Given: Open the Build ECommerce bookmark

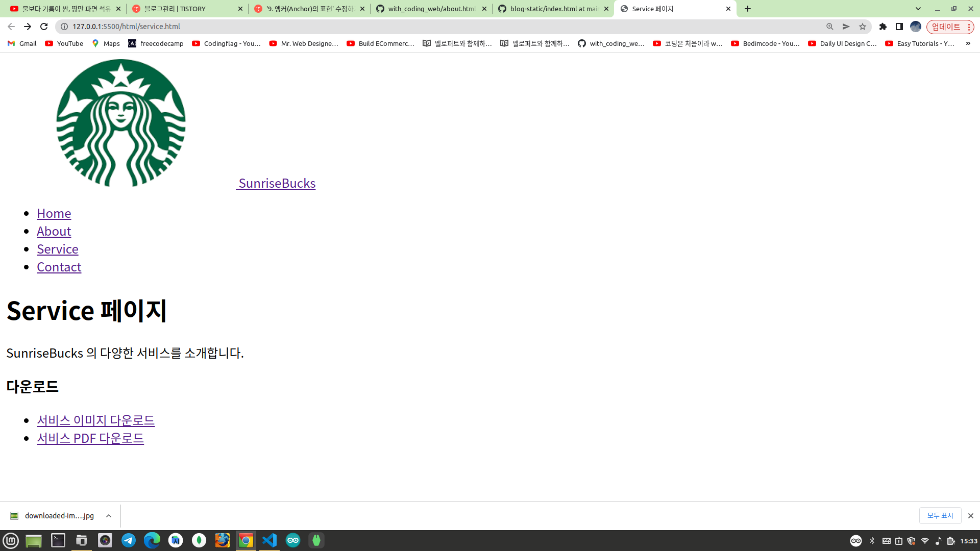Looking at the screenshot, I should [381, 43].
